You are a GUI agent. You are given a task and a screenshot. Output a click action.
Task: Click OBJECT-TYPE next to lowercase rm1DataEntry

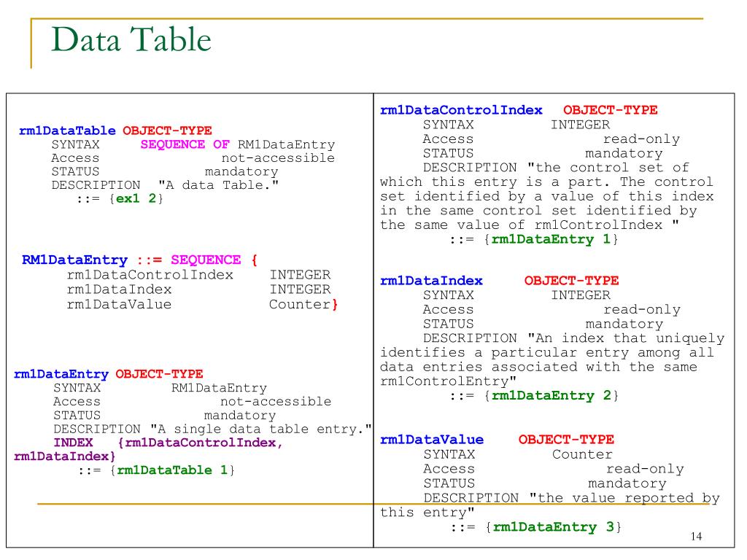(159, 374)
